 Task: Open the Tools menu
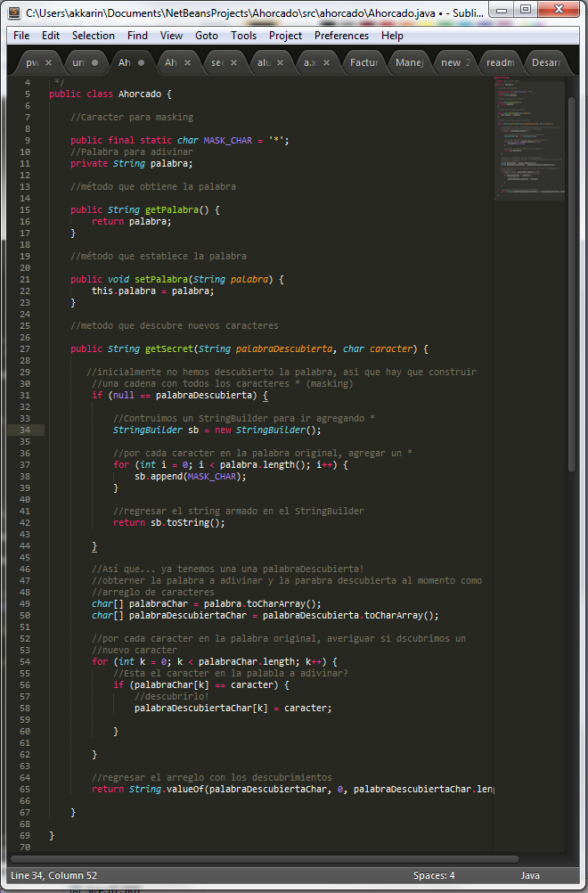243,36
